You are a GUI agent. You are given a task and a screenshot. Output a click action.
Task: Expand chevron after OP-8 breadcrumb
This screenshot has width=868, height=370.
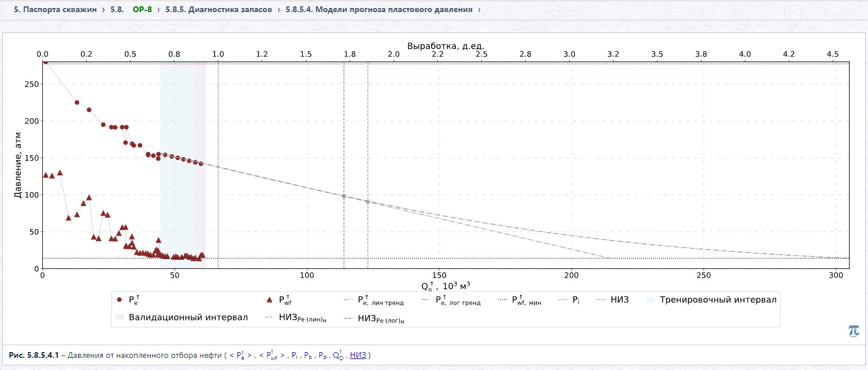158,10
